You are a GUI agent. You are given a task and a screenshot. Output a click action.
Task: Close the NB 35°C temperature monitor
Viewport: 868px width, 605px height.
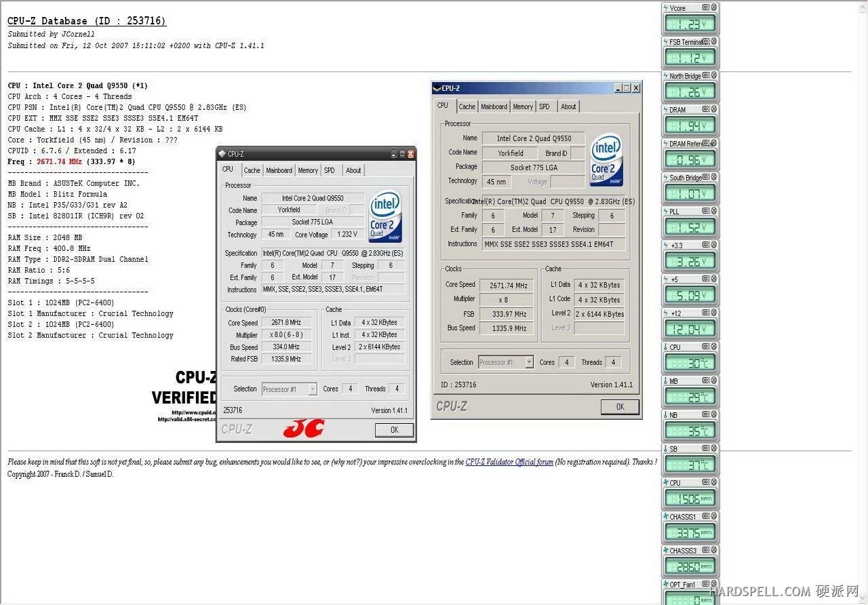tap(714, 414)
